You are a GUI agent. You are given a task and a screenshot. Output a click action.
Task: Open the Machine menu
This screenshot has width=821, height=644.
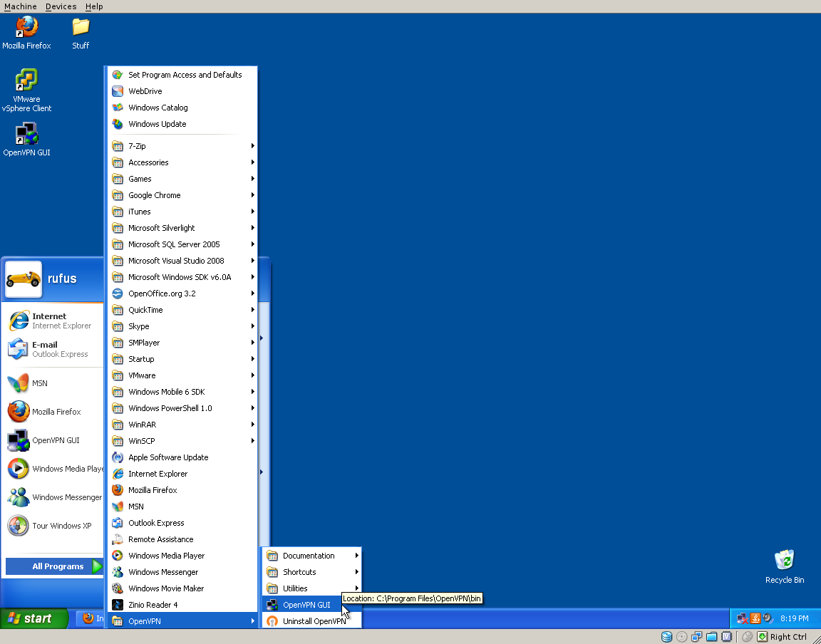coord(21,6)
